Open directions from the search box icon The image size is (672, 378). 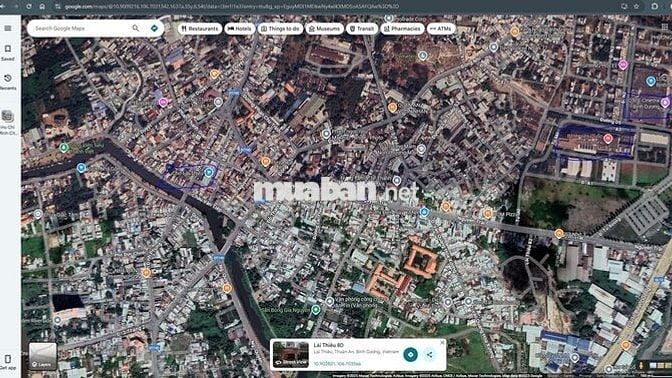click(x=154, y=28)
